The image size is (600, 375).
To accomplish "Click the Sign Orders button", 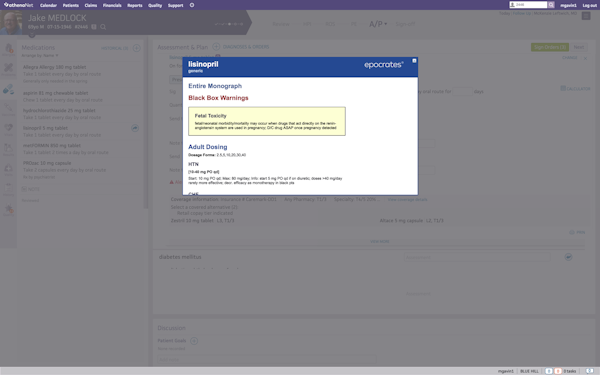I will [x=549, y=47].
